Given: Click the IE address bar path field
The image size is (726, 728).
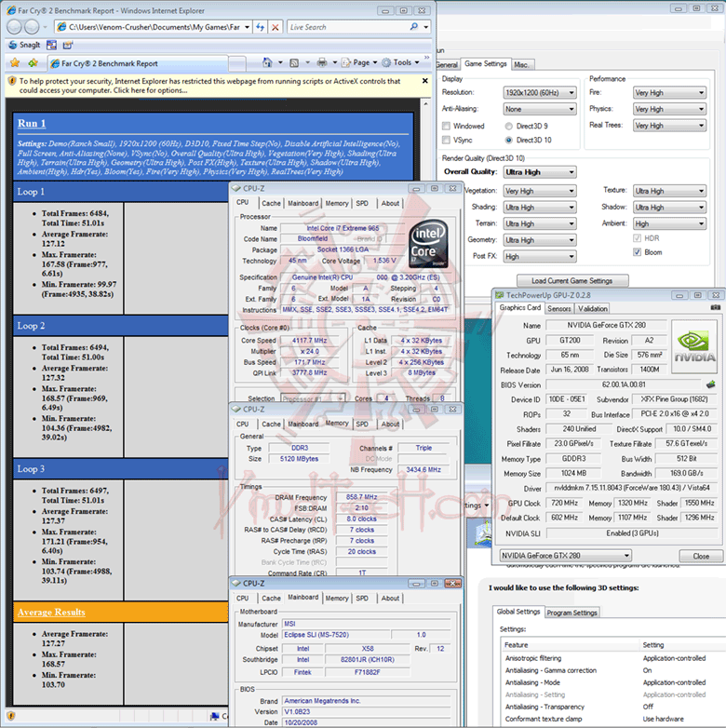Looking at the screenshot, I should tap(155, 27).
